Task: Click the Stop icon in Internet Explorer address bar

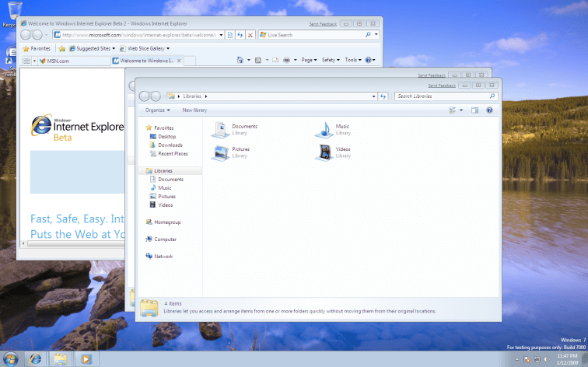Action: [250, 35]
